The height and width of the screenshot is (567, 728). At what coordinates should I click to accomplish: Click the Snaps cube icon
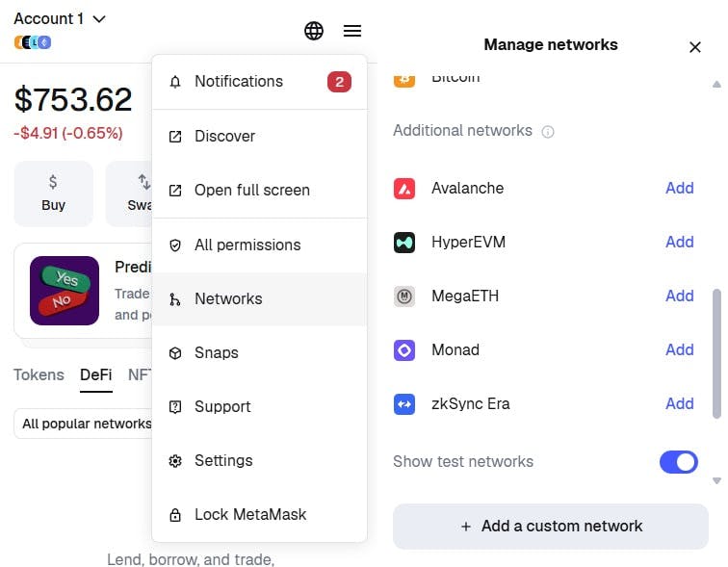(x=175, y=353)
